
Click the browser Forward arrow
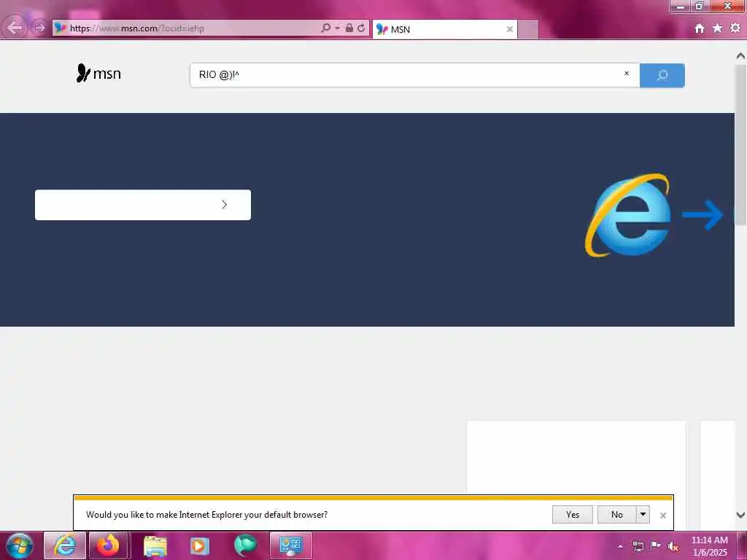pyautogui.click(x=39, y=28)
